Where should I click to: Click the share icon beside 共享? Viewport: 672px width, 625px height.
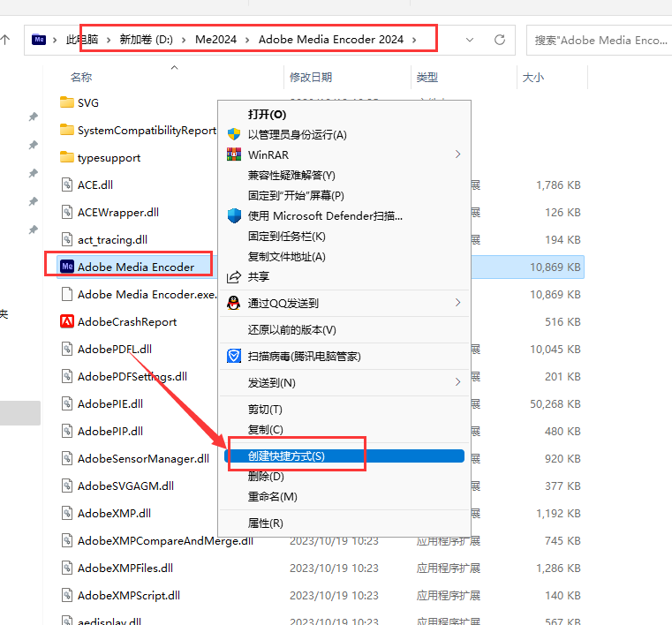(x=234, y=276)
